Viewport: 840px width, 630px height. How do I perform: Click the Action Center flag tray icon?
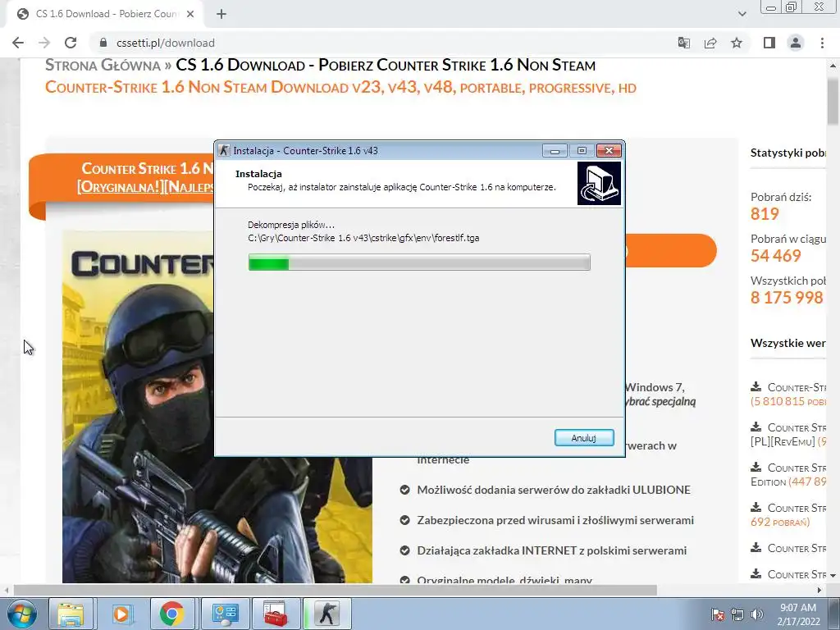tap(718, 614)
